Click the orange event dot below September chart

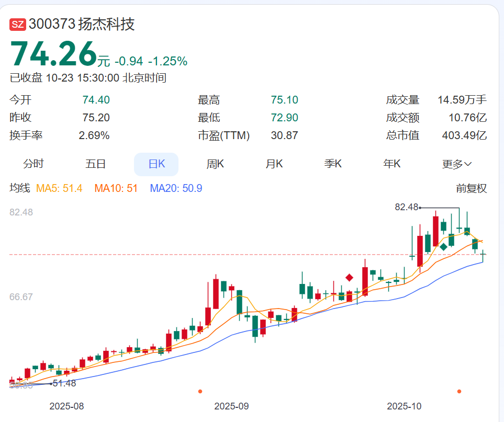point(201,392)
